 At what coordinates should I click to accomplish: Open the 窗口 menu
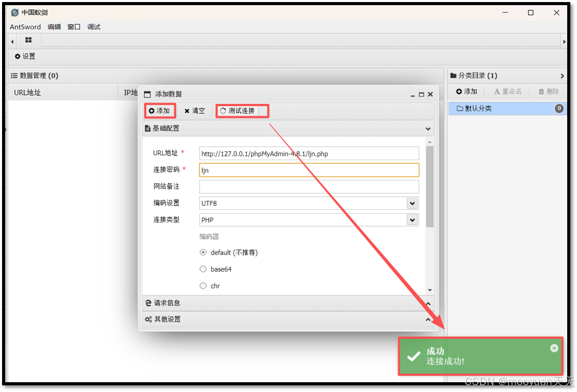point(74,27)
